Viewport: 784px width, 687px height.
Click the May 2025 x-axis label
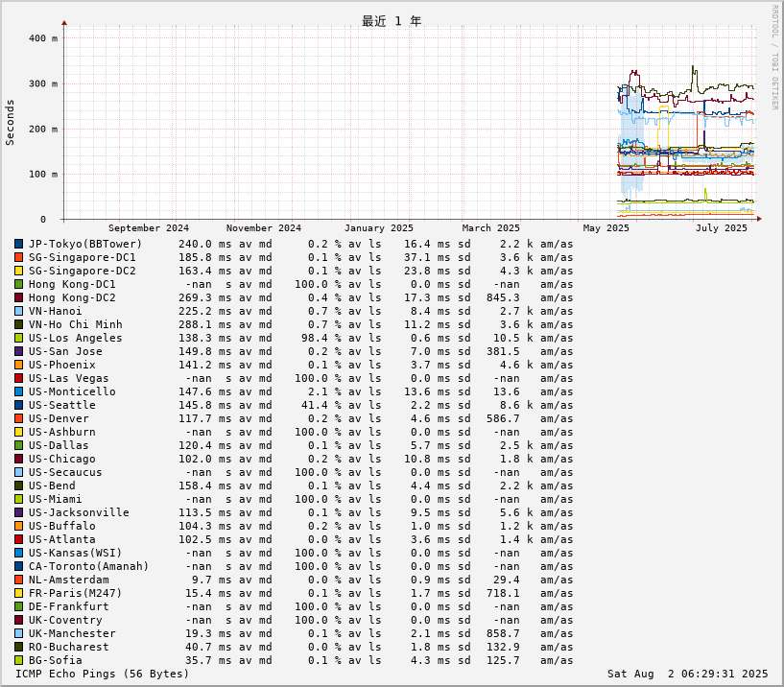point(606,228)
